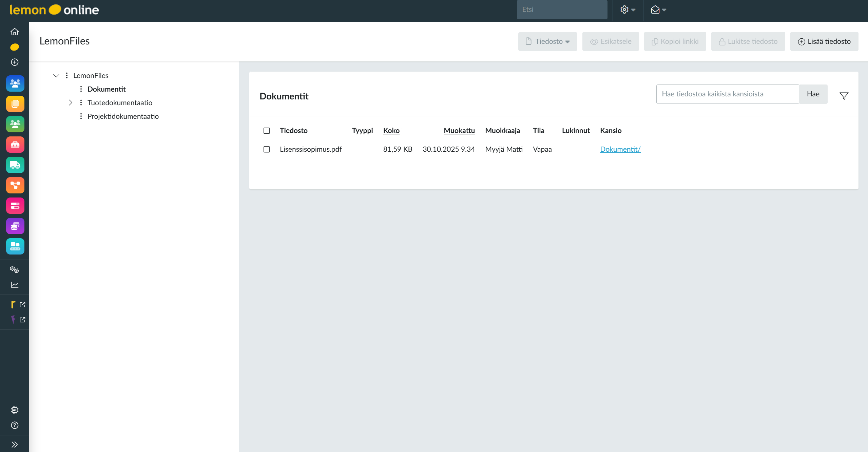Expand sidebar with double-arrow icon
Screen dimensions: 868x452
pos(15,445)
